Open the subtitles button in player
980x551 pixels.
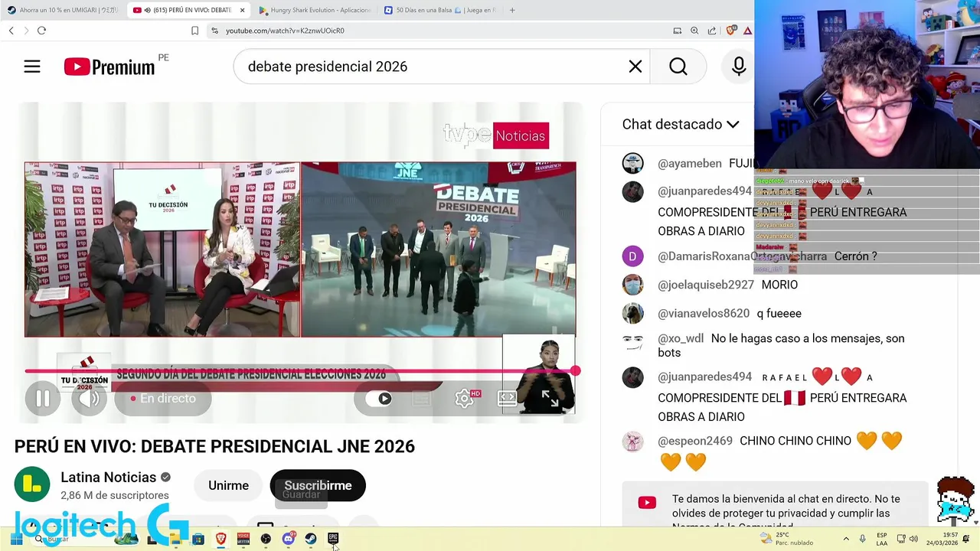(421, 399)
